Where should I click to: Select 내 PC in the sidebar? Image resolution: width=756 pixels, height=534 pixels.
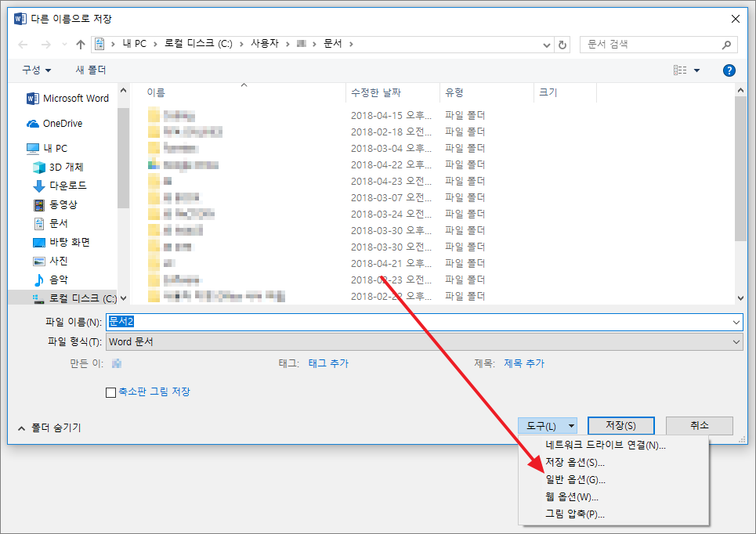(x=47, y=149)
